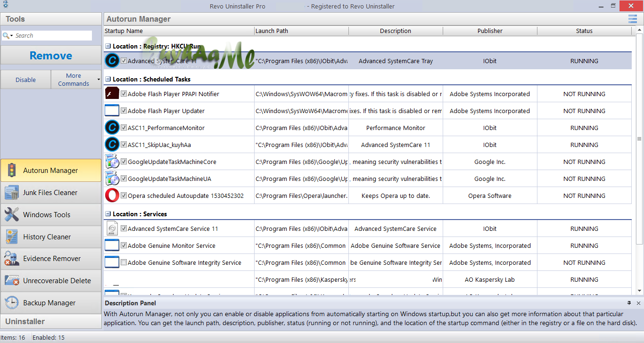Viewport: 644px width, 343px height.
Task: Click the Evidence Remover icon
Action: pos(11,259)
